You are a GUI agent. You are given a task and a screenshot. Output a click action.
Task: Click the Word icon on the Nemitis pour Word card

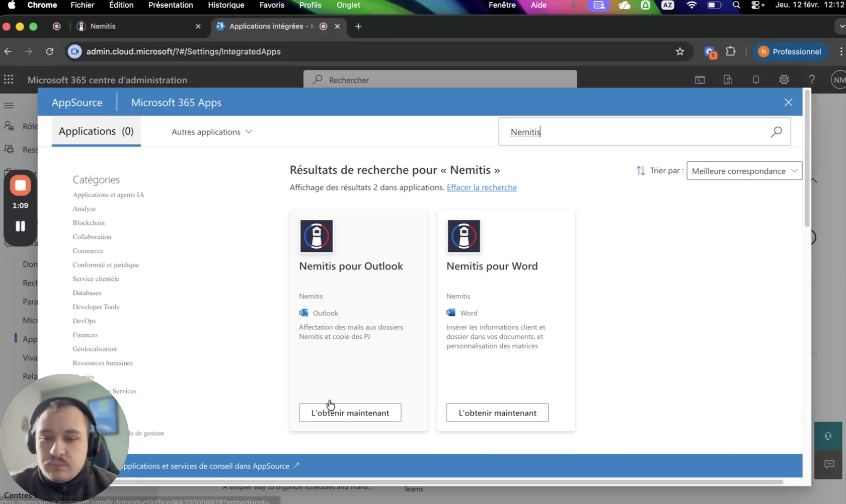[x=451, y=313]
